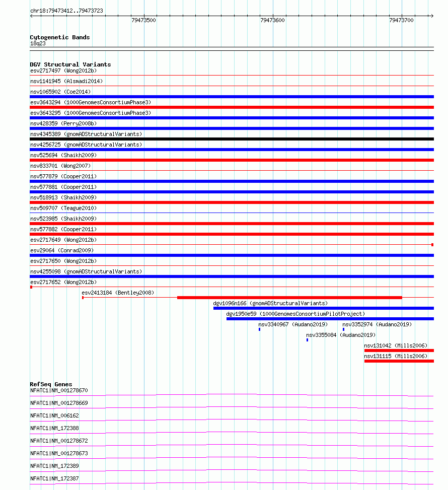
Task: Select the Cytogenetic Bands track title
Action: click(60, 37)
